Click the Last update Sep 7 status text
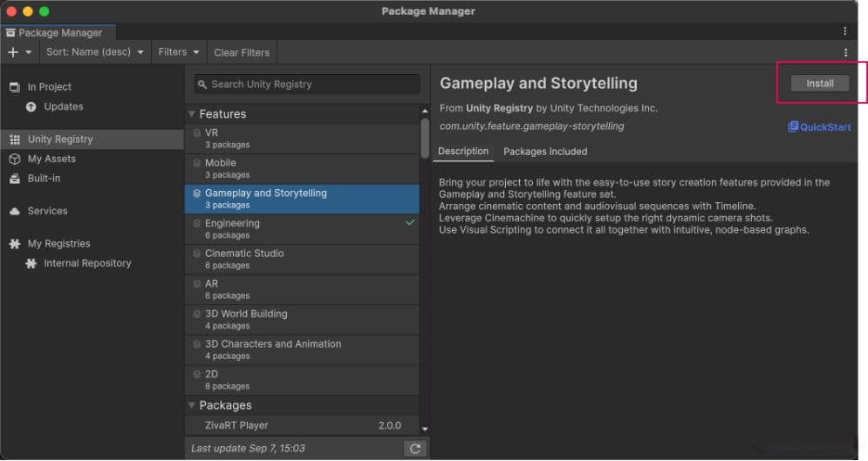Screen dimensions: 868x461 pos(248,448)
